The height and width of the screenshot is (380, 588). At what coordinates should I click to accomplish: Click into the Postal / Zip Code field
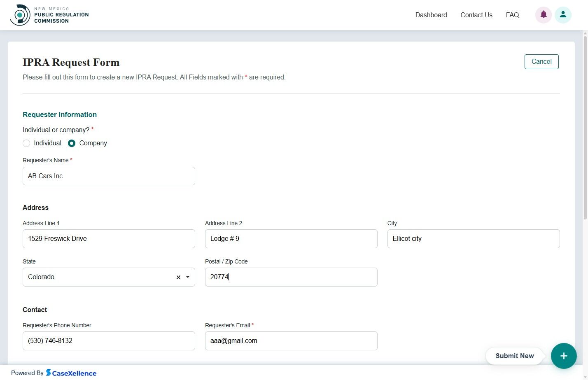coord(291,277)
